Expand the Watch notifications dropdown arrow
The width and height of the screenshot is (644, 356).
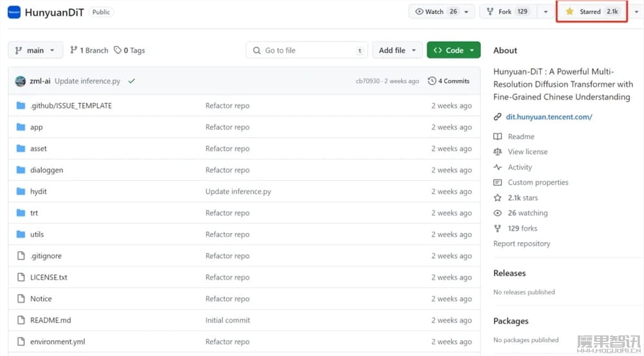466,12
